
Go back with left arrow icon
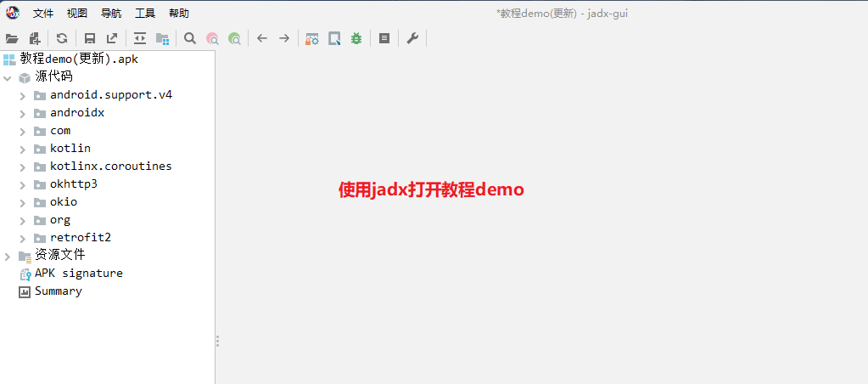tap(262, 38)
